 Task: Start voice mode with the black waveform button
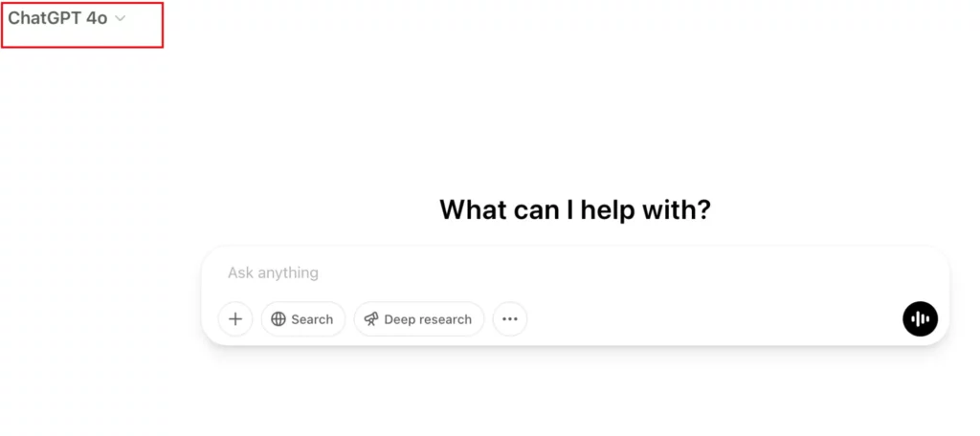pyautogui.click(x=920, y=319)
